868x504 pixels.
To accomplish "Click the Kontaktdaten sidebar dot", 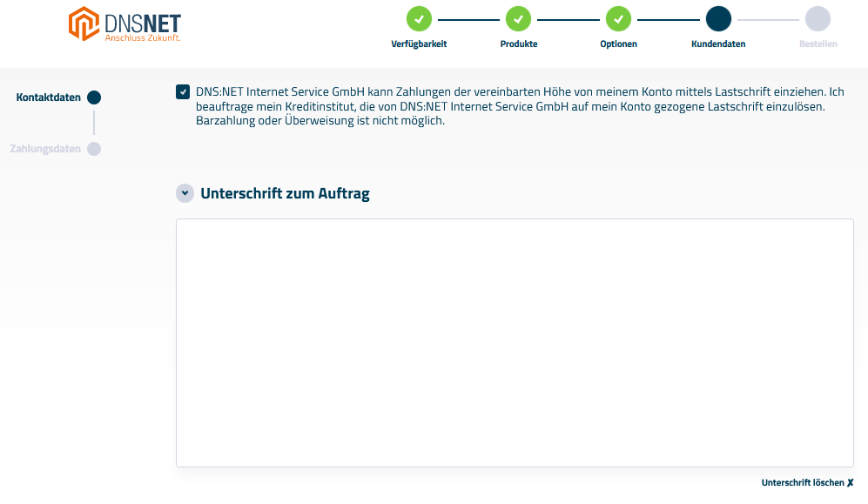I will 94,97.
